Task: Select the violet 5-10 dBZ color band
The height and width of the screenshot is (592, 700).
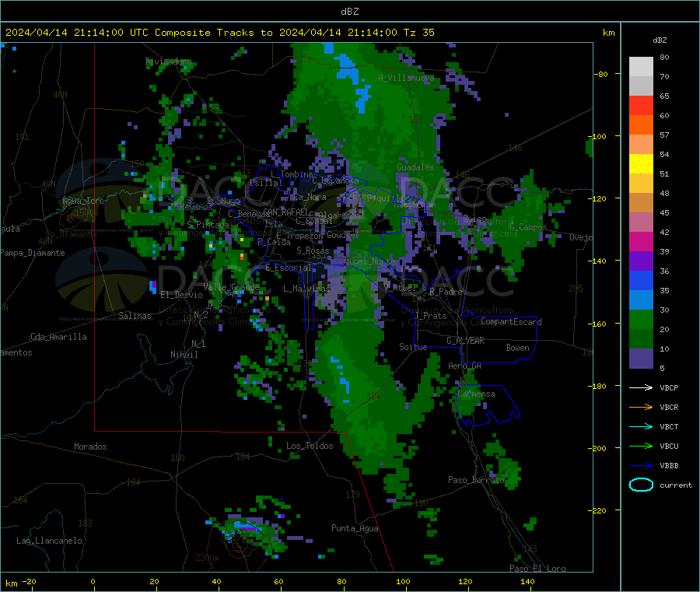Action: pyautogui.click(x=641, y=359)
